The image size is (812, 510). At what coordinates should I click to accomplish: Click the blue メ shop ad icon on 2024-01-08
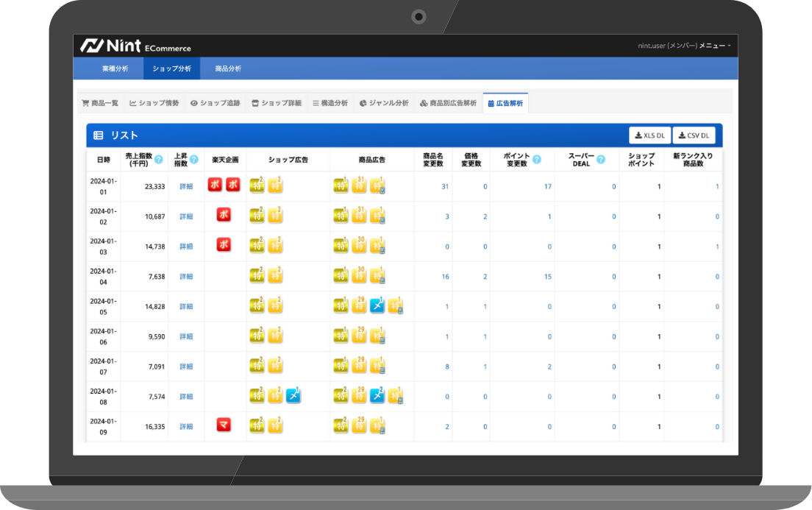[x=293, y=395]
